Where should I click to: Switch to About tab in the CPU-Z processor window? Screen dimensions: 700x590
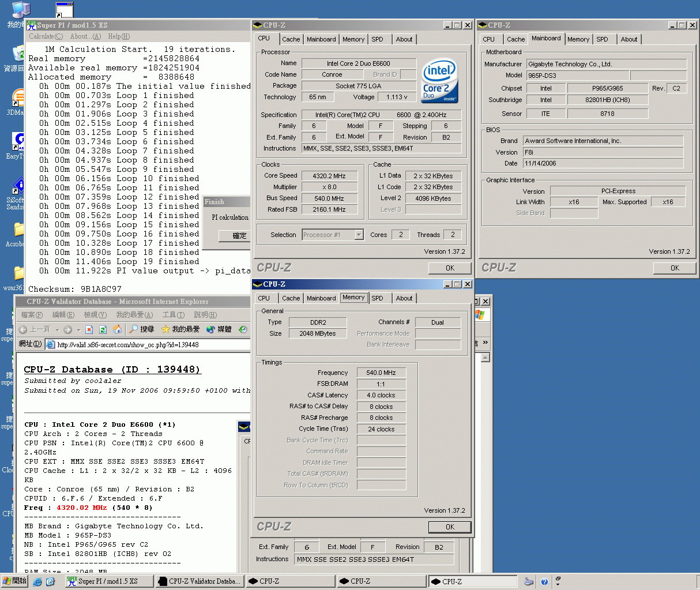[404, 39]
